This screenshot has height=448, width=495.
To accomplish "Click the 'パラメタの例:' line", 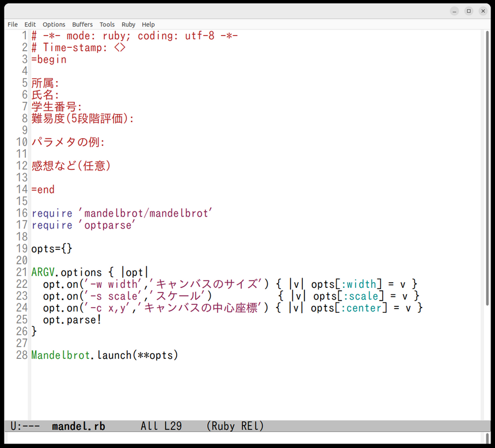I will tap(68, 142).
